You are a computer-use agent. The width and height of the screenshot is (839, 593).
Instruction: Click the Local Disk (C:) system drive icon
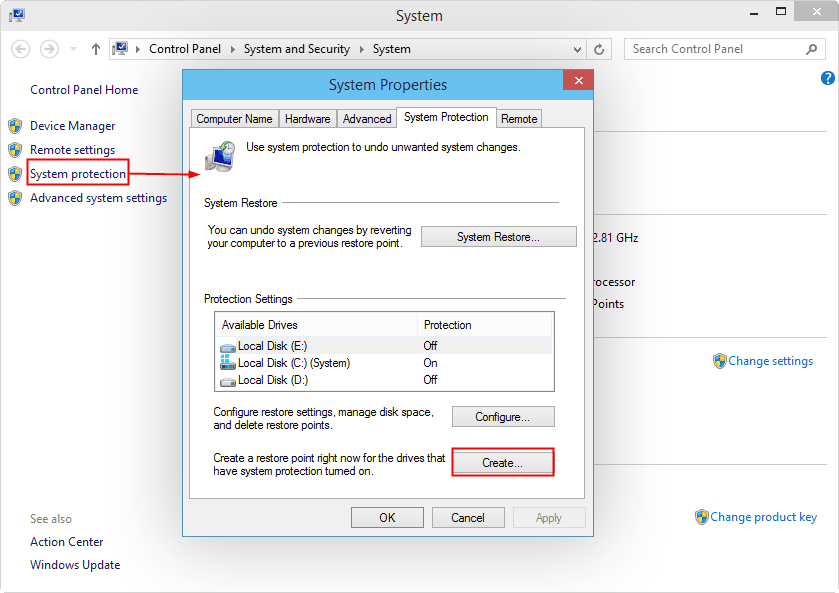point(228,362)
